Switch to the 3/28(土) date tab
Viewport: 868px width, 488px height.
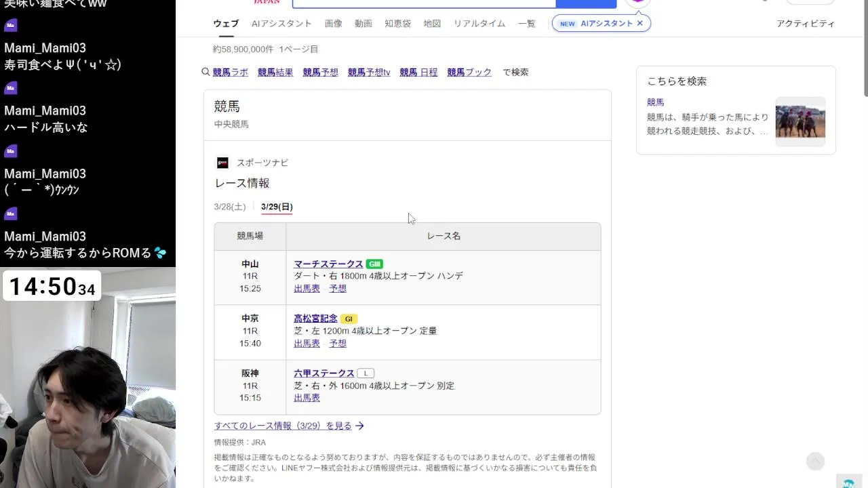click(x=230, y=207)
